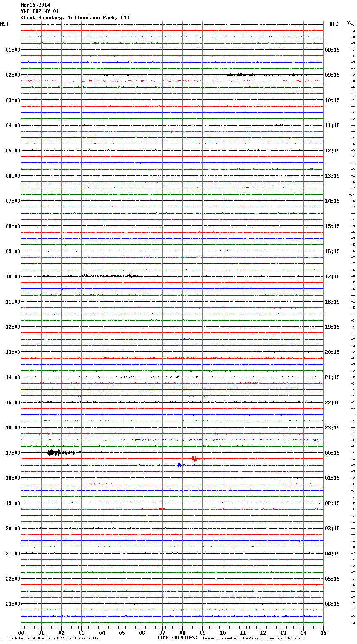Select the 12:00 MST time label

[13, 327]
